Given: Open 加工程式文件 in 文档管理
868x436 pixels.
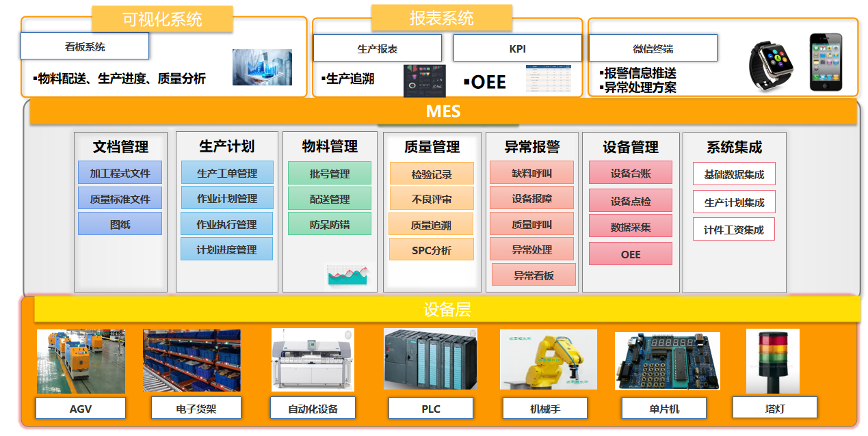Looking at the screenshot, I should (120, 173).
